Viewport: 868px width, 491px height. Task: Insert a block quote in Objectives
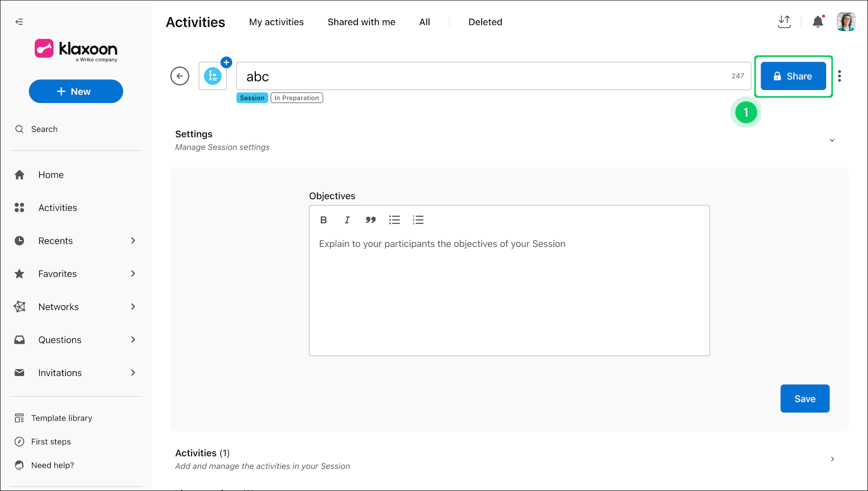[x=370, y=220]
